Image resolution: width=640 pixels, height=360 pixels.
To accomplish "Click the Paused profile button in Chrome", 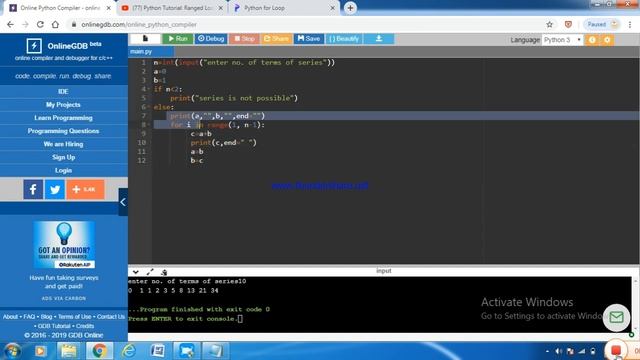I will [x=602, y=24].
